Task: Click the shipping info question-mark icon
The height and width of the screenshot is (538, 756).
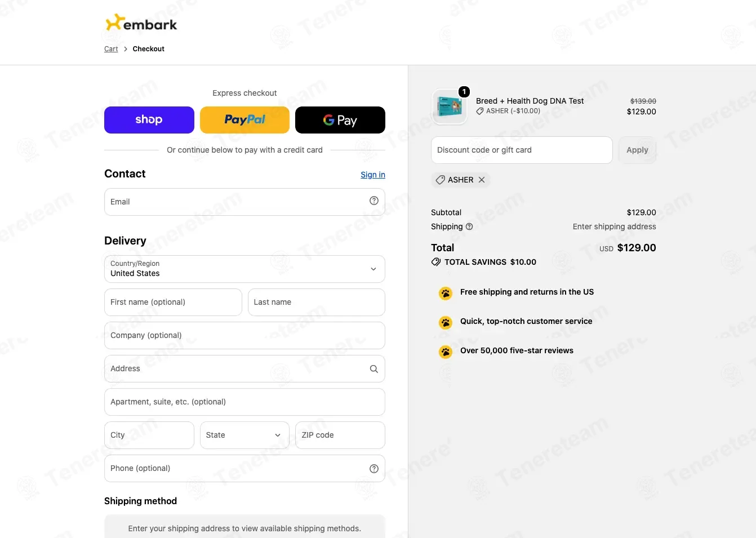Action: (469, 226)
